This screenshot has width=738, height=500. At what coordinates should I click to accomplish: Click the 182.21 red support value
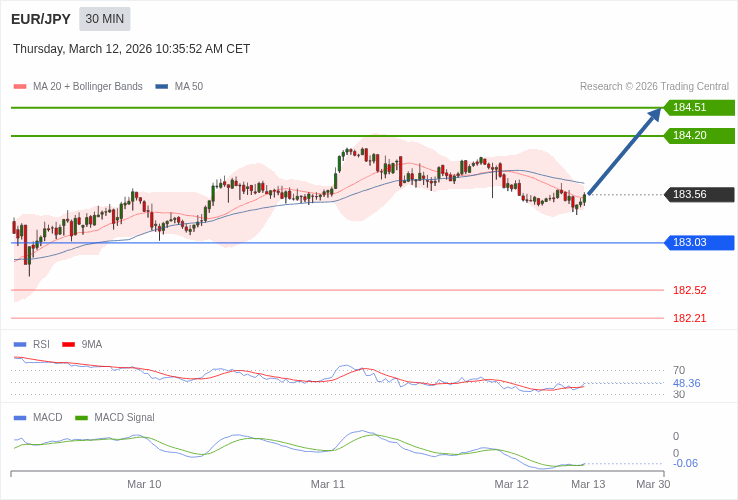690,318
